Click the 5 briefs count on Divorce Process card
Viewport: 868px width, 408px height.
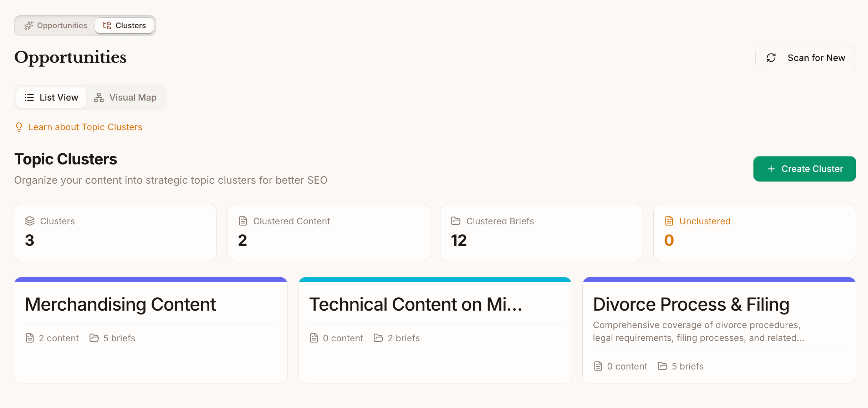[680, 366]
